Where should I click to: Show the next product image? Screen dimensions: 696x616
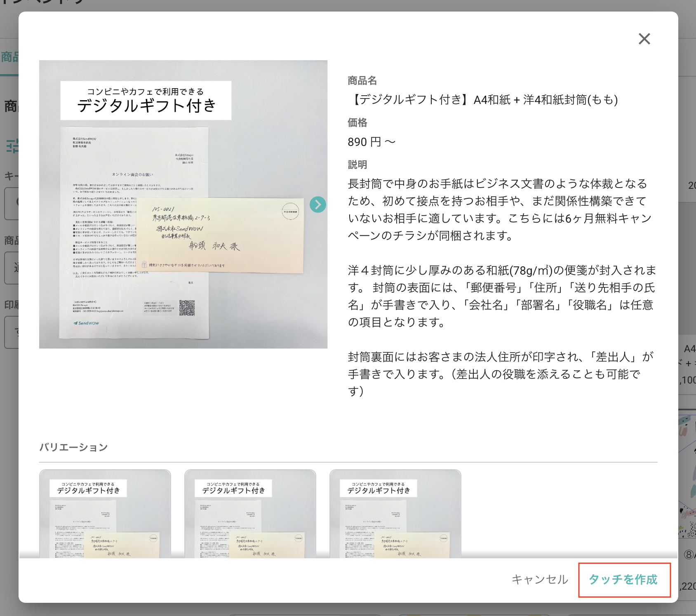pyautogui.click(x=318, y=205)
